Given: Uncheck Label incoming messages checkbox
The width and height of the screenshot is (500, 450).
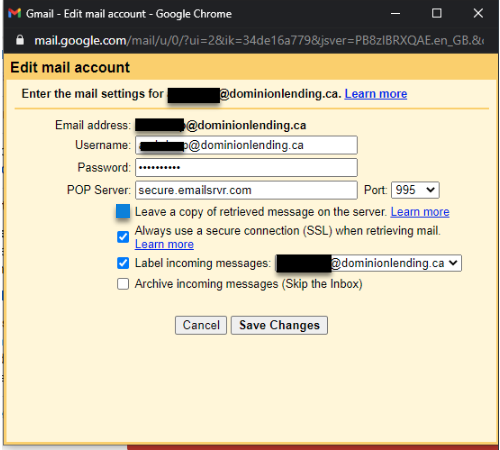Looking at the screenshot, I should [123, 263].
